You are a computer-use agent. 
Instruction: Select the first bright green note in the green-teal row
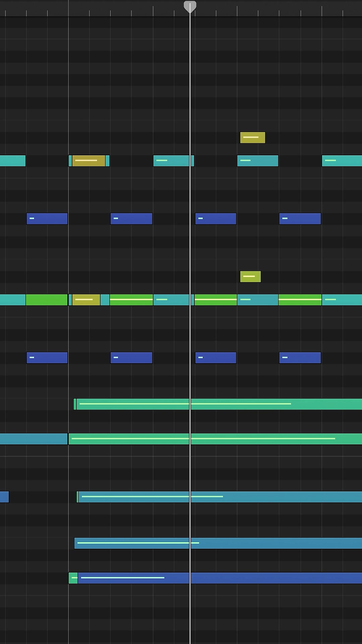(x=47, y=300)
